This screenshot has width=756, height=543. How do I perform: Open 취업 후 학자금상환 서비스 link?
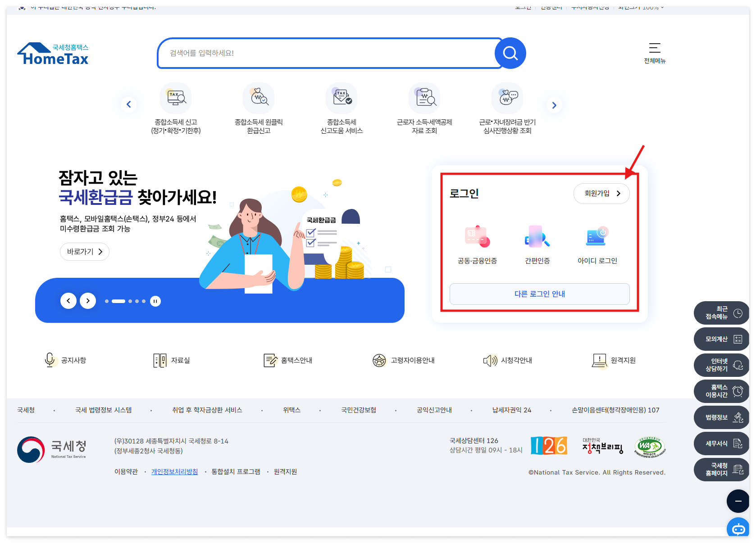[207, 410]
